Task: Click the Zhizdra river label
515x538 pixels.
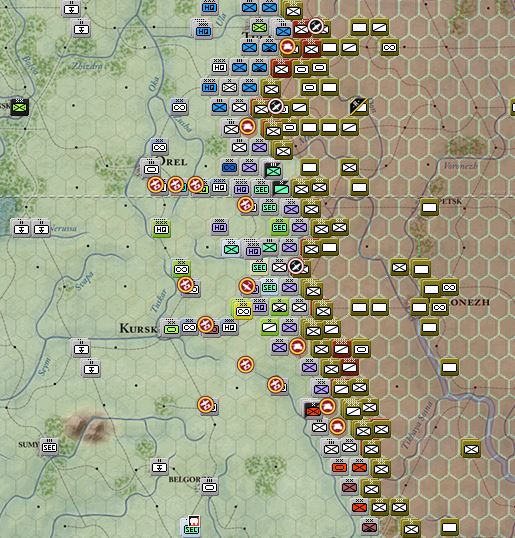Action: [x=87, y=66]
